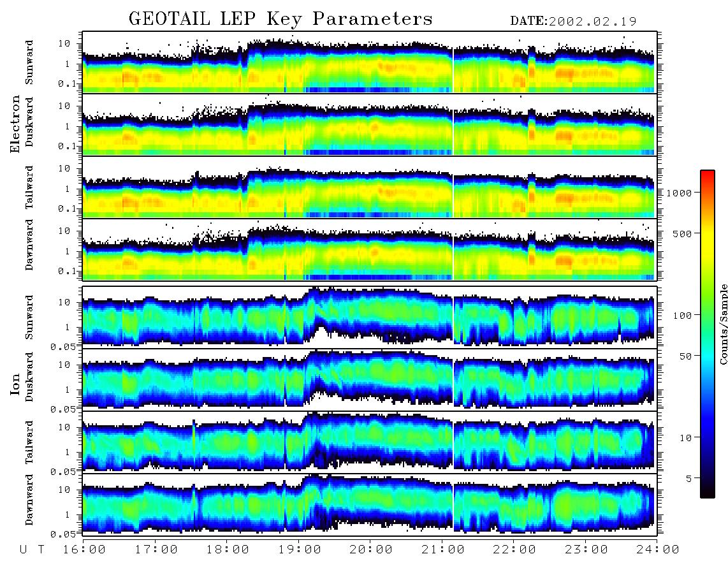Screen dimensions: 728x561
Task: Click the Ion Tailward panel label
Action: [x=29, y=442]
